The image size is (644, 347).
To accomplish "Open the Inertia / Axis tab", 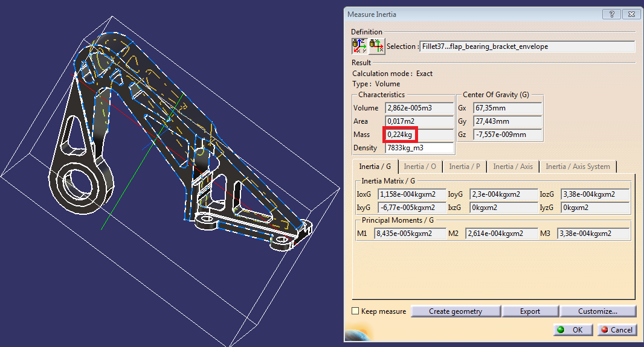I will point(512,167).
